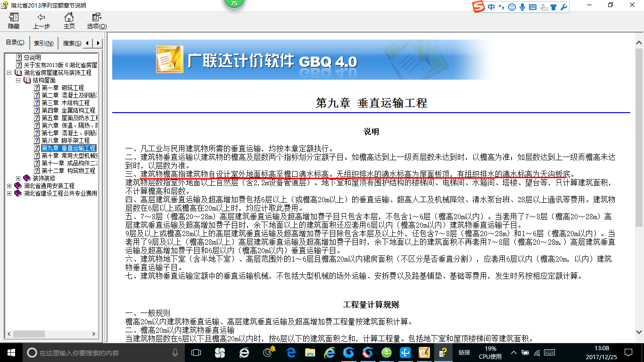
Task: Open 第六章 保温、隔热 chapter
Action: [69, 125]
